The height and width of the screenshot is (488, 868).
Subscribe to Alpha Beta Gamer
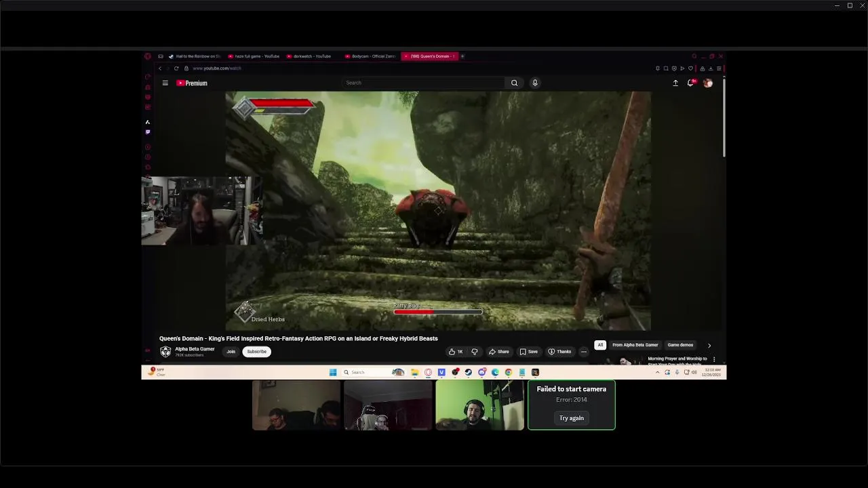256,352
